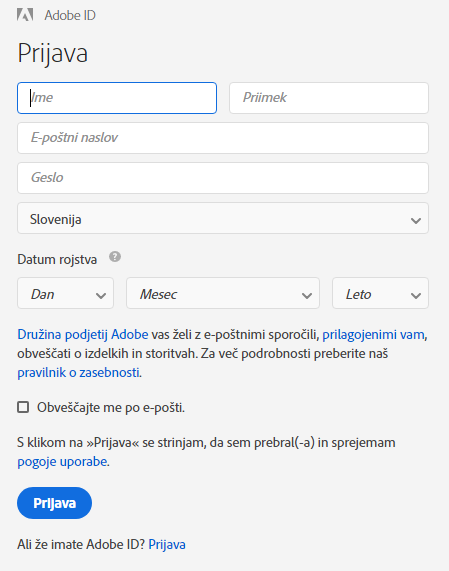449x571 pixels.
Task: Open the Mesec month dropdown
Action: pyautogui.click(x=223, y=293)
